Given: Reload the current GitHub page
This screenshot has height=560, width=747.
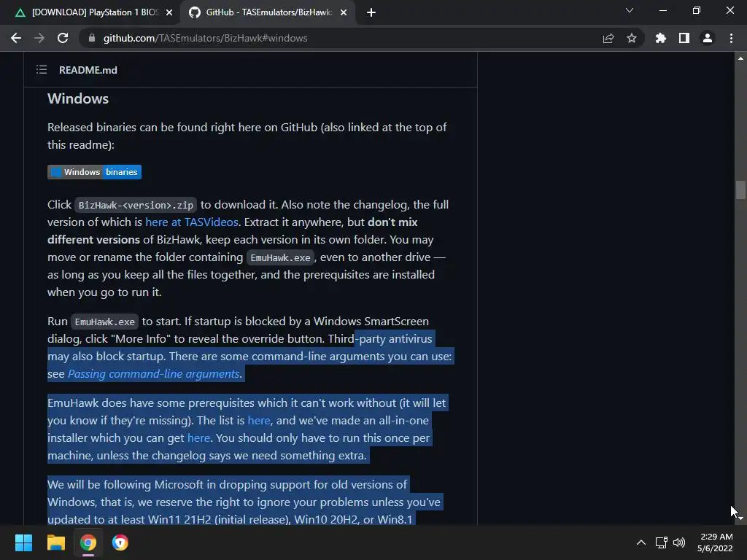Looking at the screenshot, I should coord(63,38).
